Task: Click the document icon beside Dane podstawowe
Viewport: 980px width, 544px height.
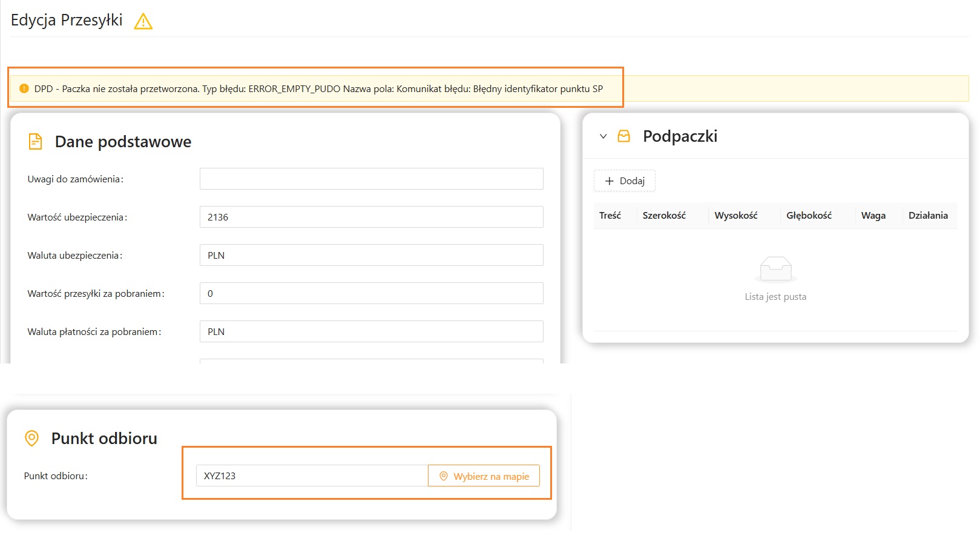Action: [x=36, y=142]
